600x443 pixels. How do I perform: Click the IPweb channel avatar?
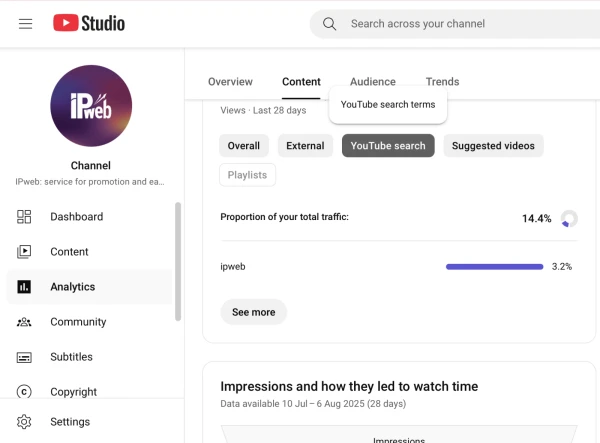pyautogui.click(x=91, y=106)
